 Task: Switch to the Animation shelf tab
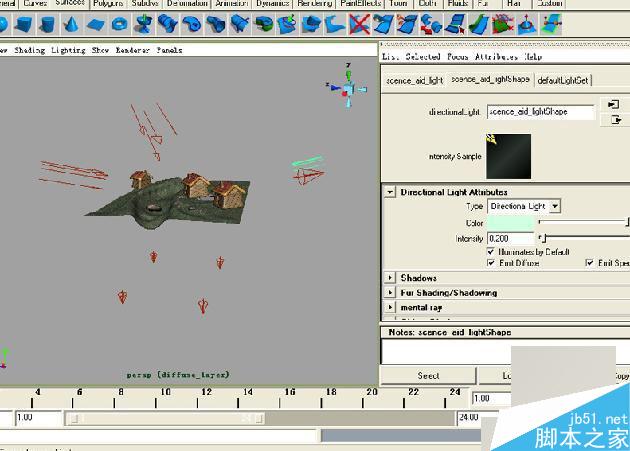pos(232,4)
